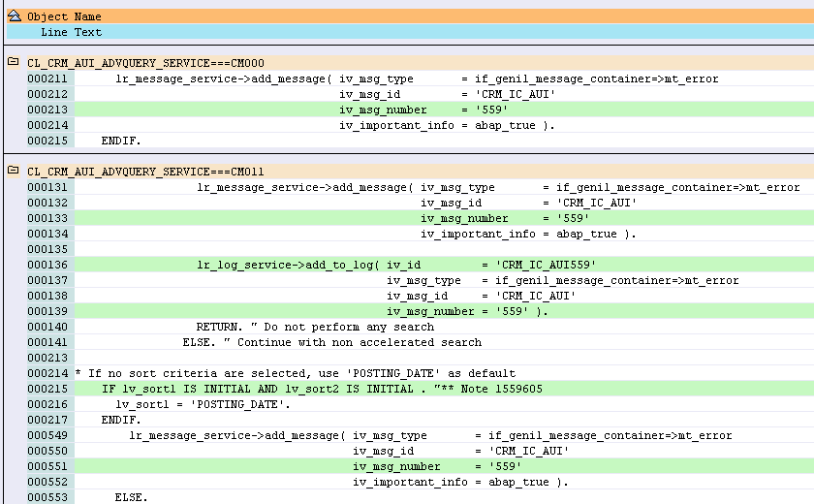
Task: Open object CL_CRM_AUI_ADVQUERY_SERVICE===CM011
Action: click(x=145, y=172)
